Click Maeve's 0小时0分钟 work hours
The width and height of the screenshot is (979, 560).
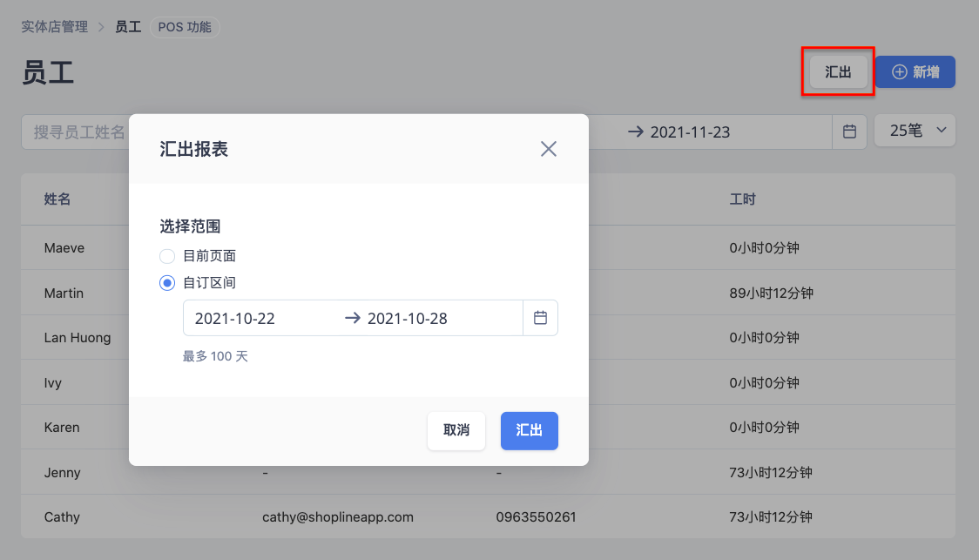[x=764, y=248]
